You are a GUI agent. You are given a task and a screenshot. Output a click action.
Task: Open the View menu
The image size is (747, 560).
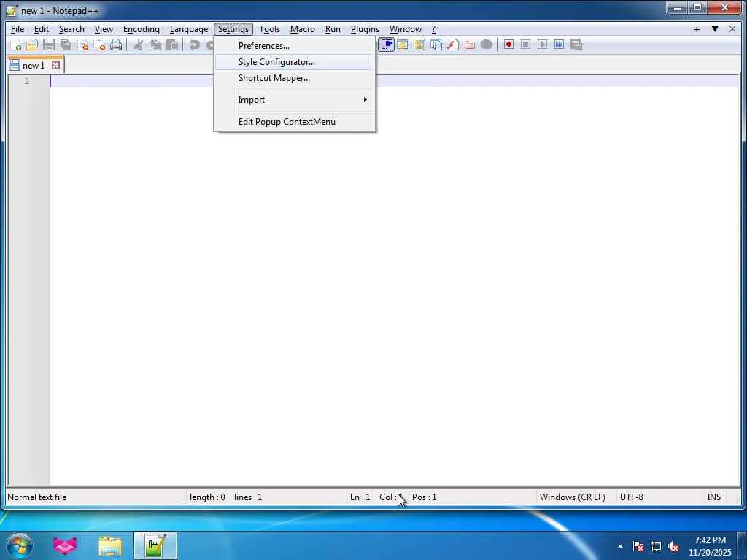pyautogui.click(x=104, y=29)
